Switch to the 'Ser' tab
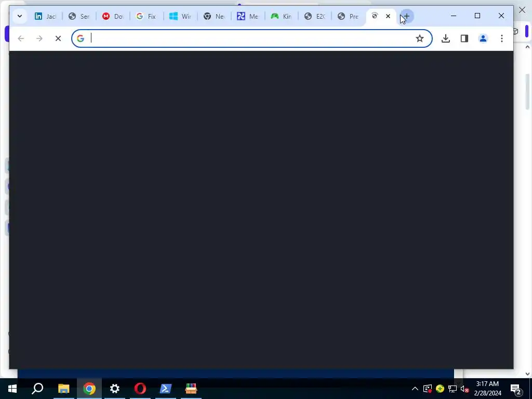 [79, 16]
